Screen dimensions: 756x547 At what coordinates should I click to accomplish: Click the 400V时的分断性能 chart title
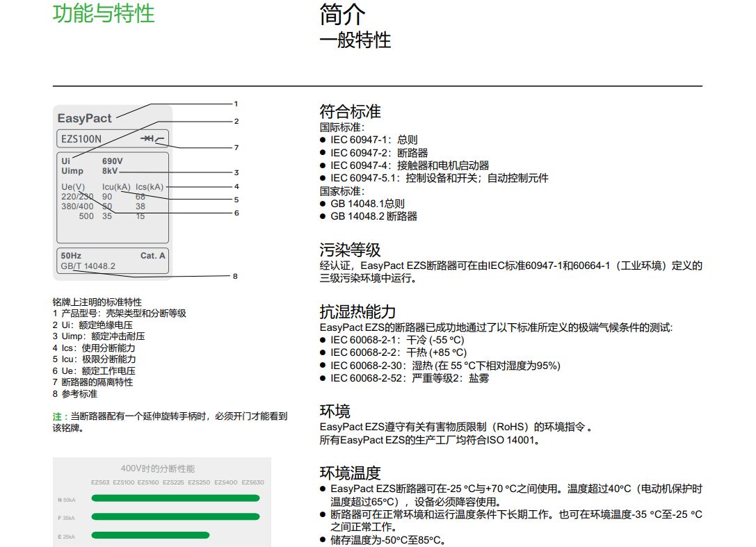click(158, 468)
